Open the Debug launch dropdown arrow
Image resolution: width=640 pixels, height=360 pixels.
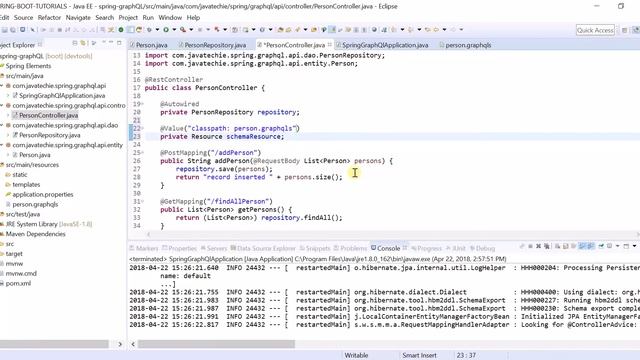[x=157, y=30]
